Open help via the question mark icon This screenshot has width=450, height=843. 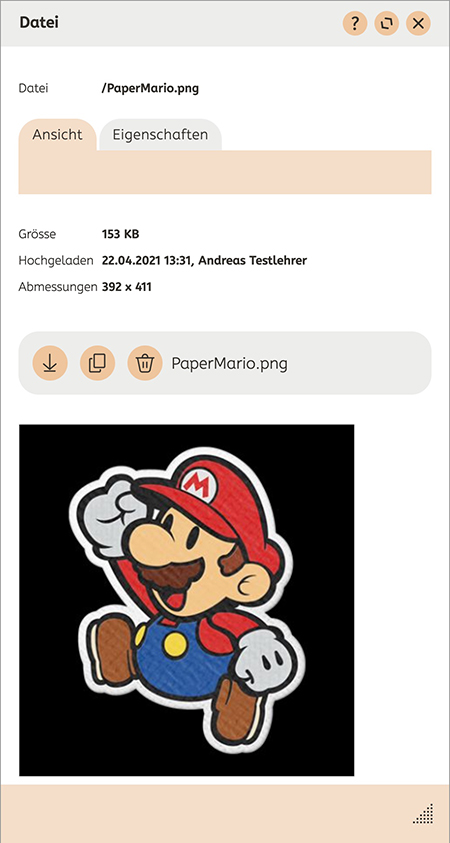point(355,24)
